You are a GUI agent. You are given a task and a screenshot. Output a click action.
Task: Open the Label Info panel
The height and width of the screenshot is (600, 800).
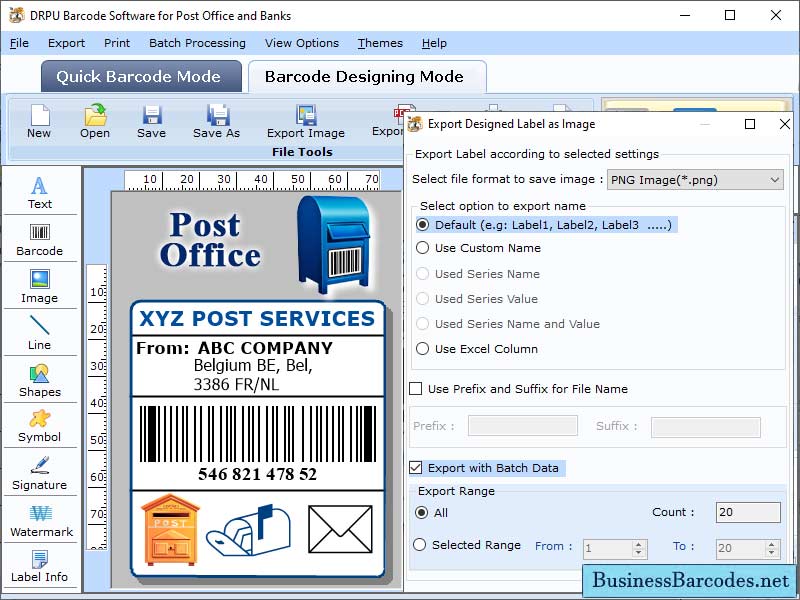pyautogui.click(x=40, y=565)
